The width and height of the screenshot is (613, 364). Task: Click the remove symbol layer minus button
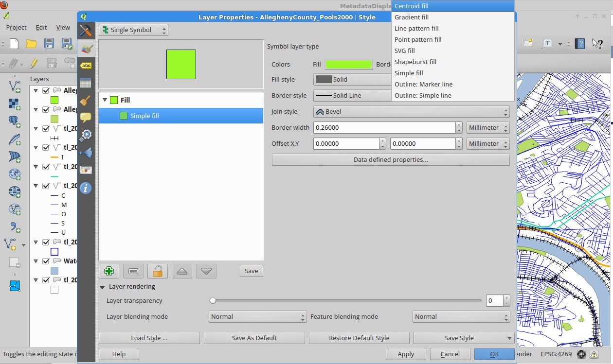click(133, 271)
